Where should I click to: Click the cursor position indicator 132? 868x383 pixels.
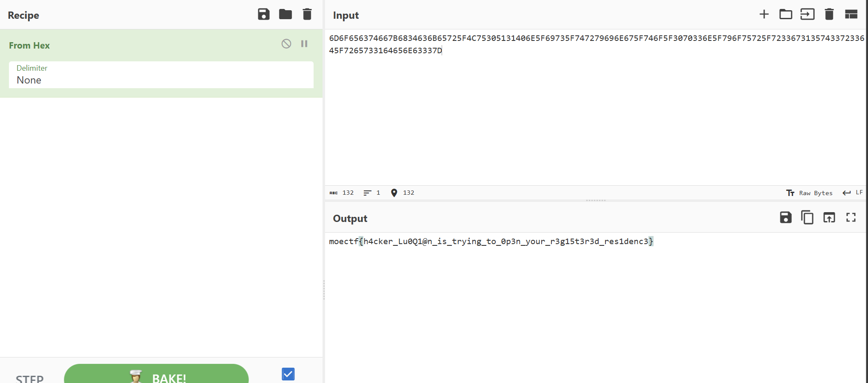[x=403, y=193]
